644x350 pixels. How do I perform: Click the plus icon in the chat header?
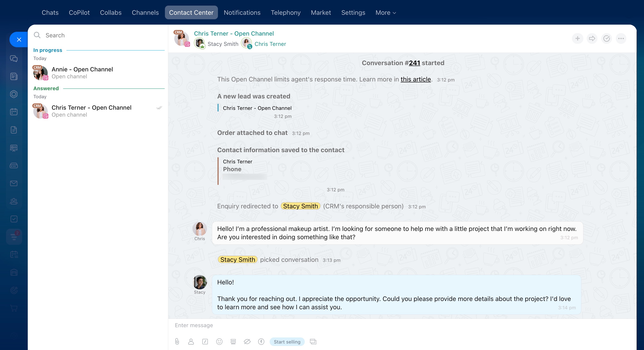click(x=578, y=38)
